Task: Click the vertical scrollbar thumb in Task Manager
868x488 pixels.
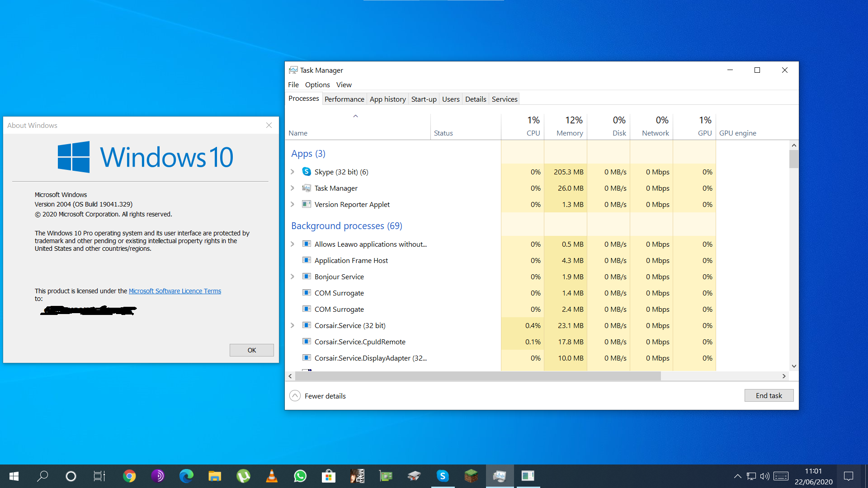Action: click(x=794, y=159)
